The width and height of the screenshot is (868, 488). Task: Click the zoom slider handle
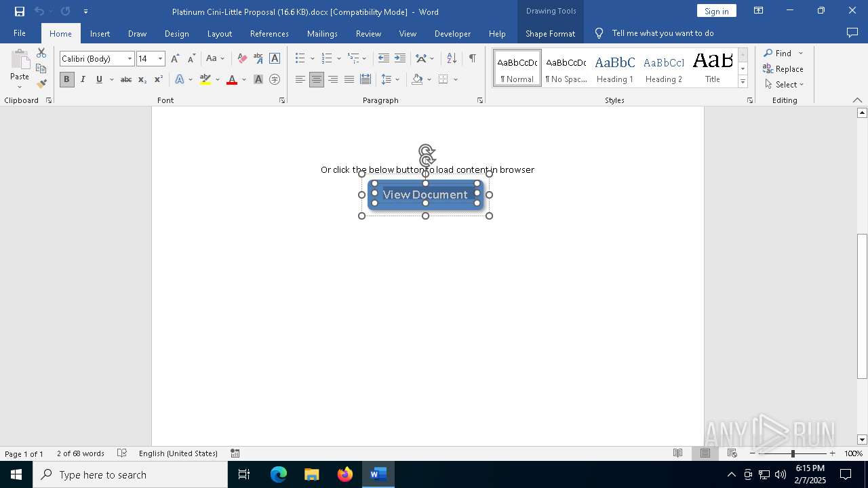click(793, 453)
